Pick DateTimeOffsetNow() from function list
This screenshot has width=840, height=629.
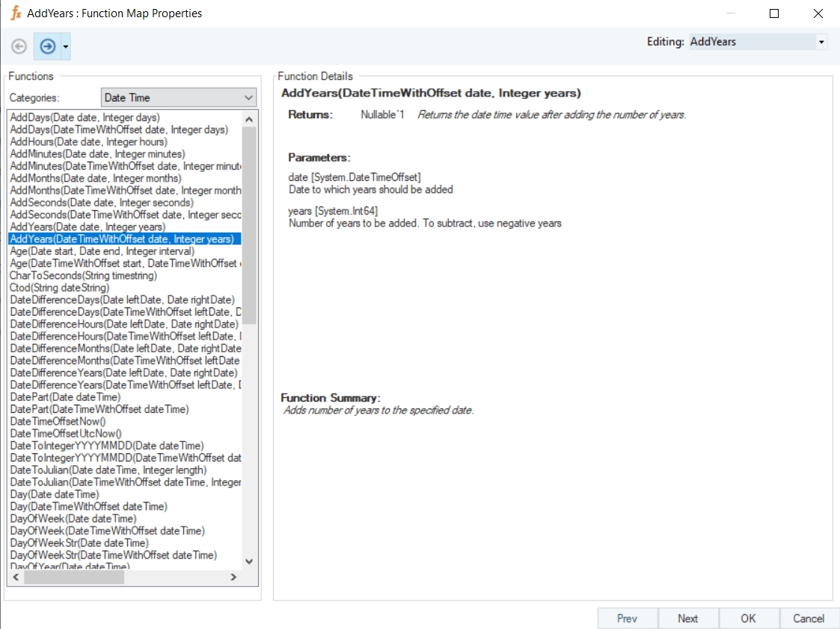[x=58, y=421]
